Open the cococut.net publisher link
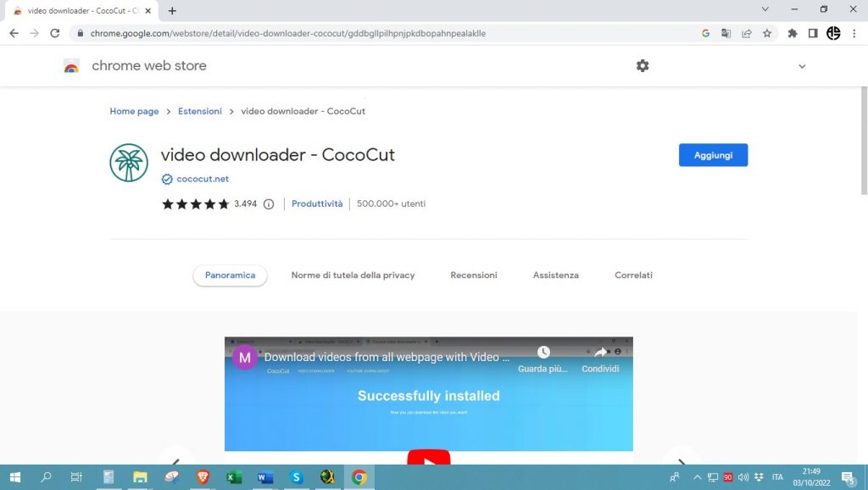Image resolution: width=868 pixels, height=490 pixels. [203, 179]
